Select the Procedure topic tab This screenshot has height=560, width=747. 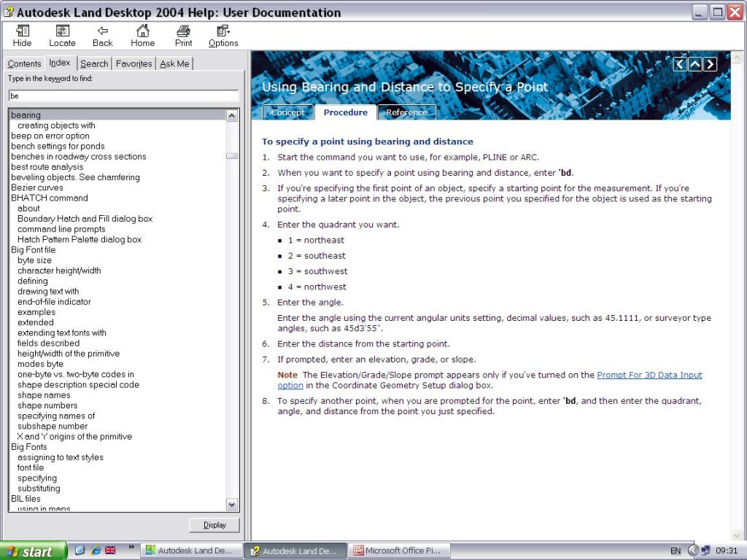[345, 112]
